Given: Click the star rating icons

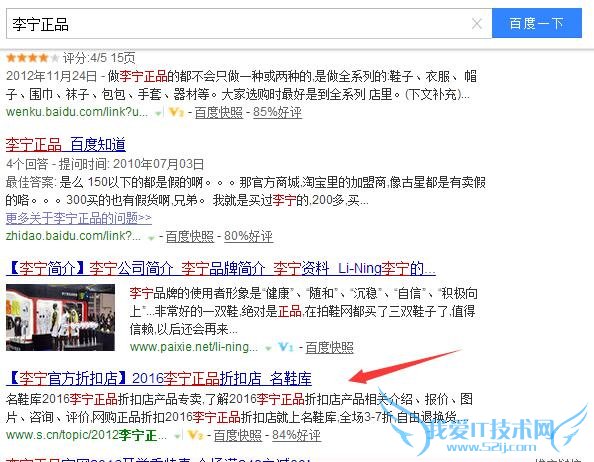Looking at the screenshot, I should [x=33, y=58].
